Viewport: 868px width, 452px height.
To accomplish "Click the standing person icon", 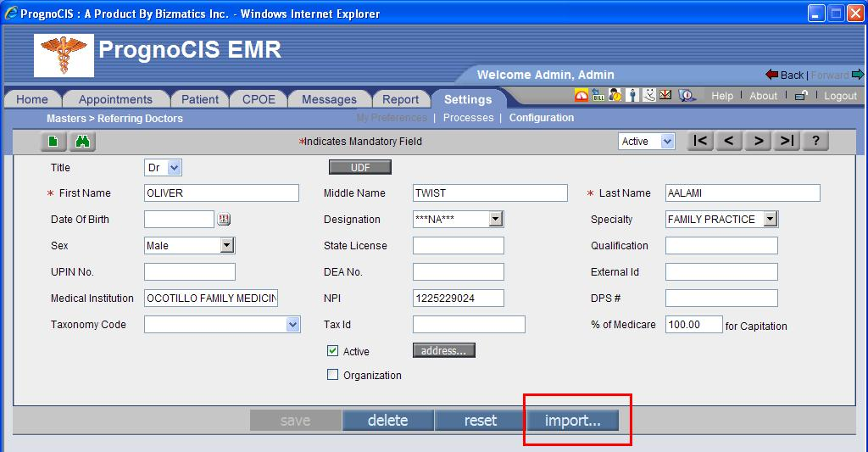I will point(632,95).
